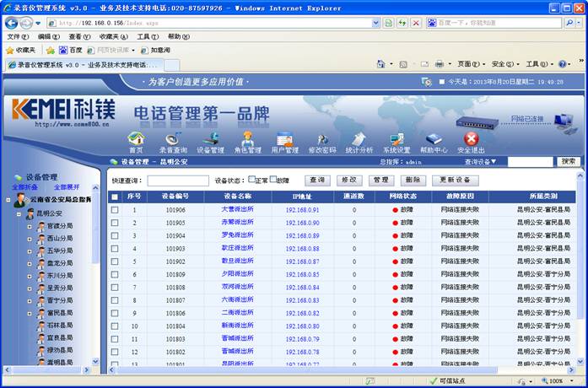Image resolution: width=588 pixels, height=388 pixels.
Task: Click the 搜索 search button
Action: pos(569,162)
